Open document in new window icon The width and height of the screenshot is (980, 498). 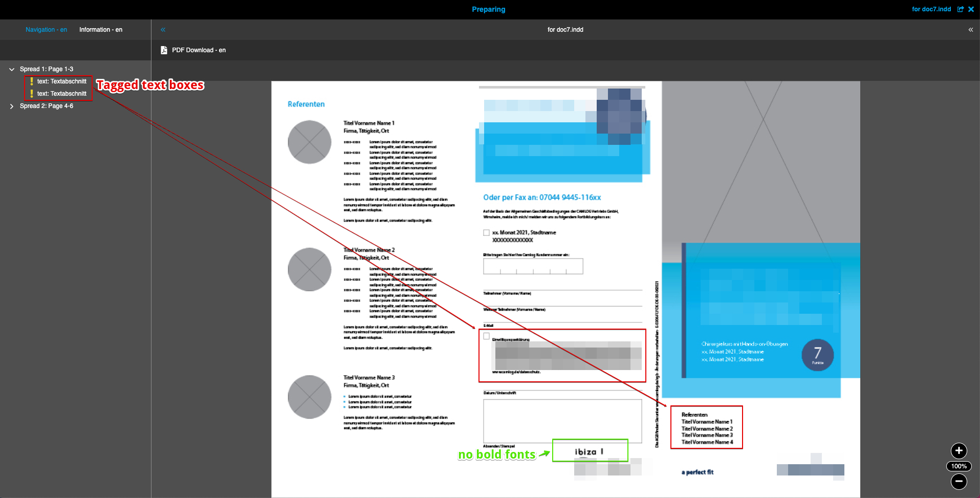click(x=961, y=9)
